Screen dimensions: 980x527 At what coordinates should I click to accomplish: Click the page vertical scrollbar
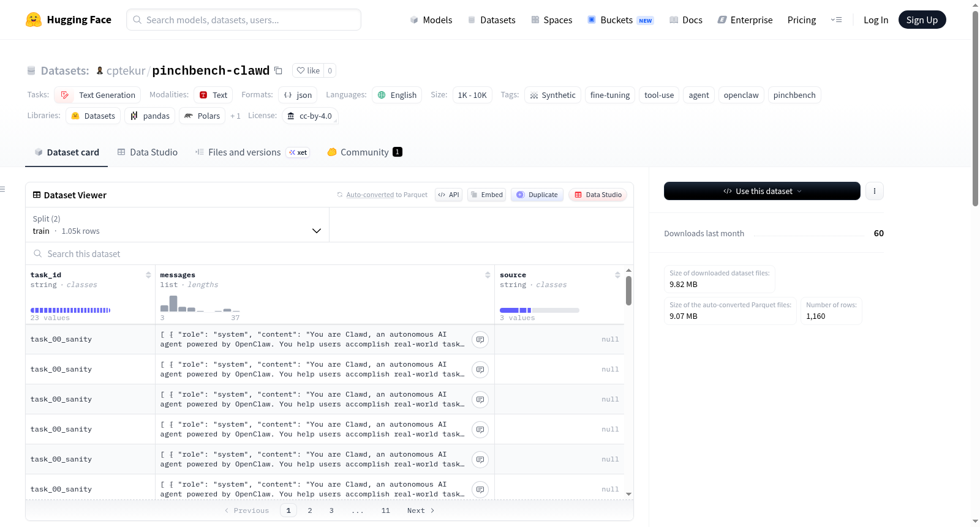click(975, 108)
